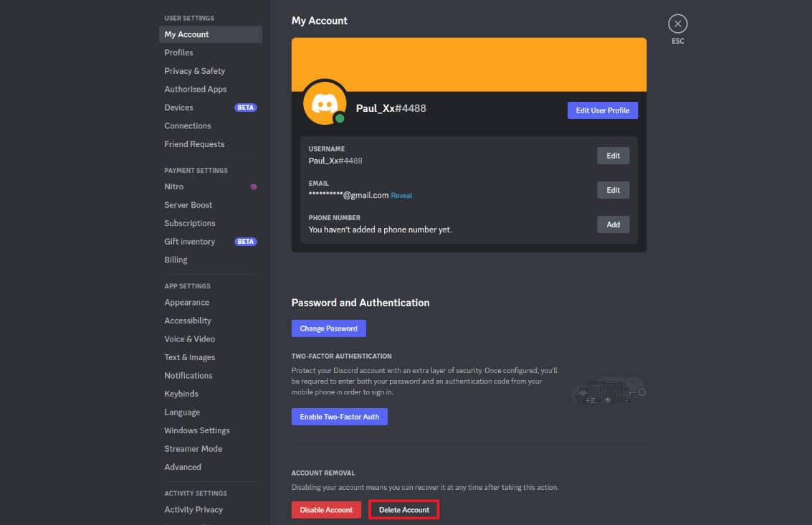Viewport: 812px width, 525px height.
Task: Reveal the hidden email address
Action: click(401, 195)
